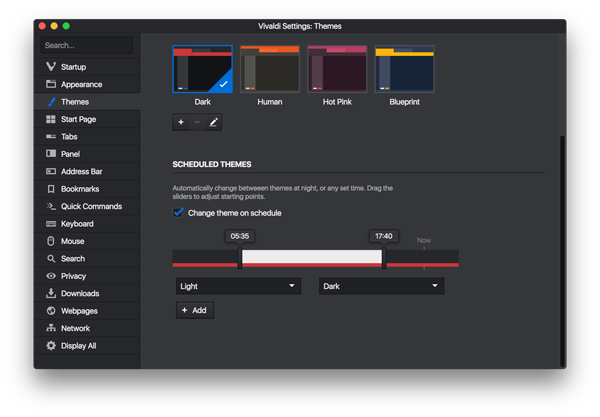Add a new theme with plus button
600x417 pixels.
pyautogui.click(x=181, y=122)
